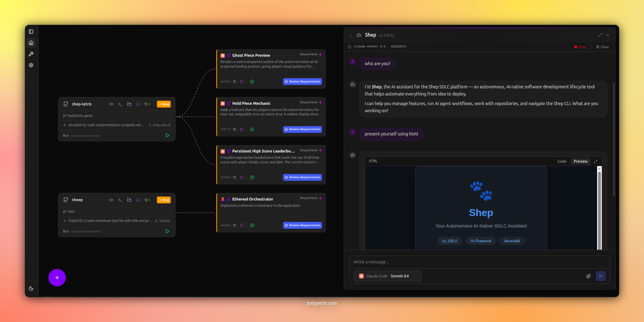Image resolution: width=644 pixels, height=322 pixels.
Task: Start local environment for sheep repo
Action: click(x=168, y=231)
